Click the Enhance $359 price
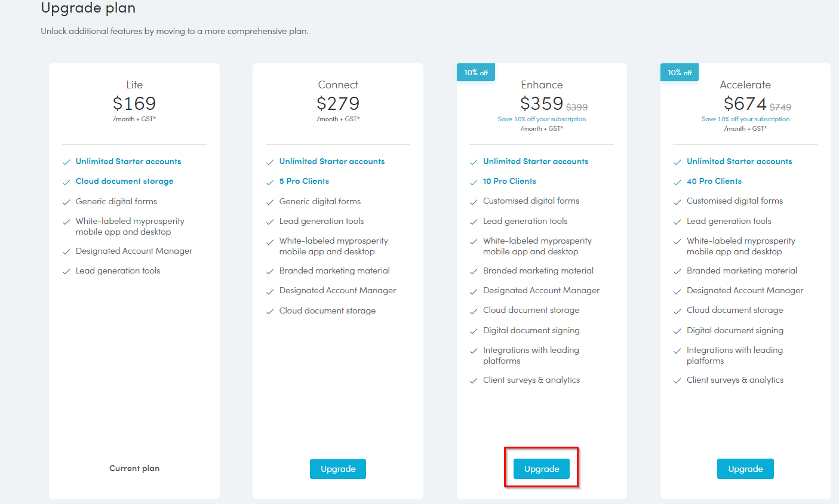The height and width of the screenshot is (504, 839). pyautogui.click(x=542, y=104)
